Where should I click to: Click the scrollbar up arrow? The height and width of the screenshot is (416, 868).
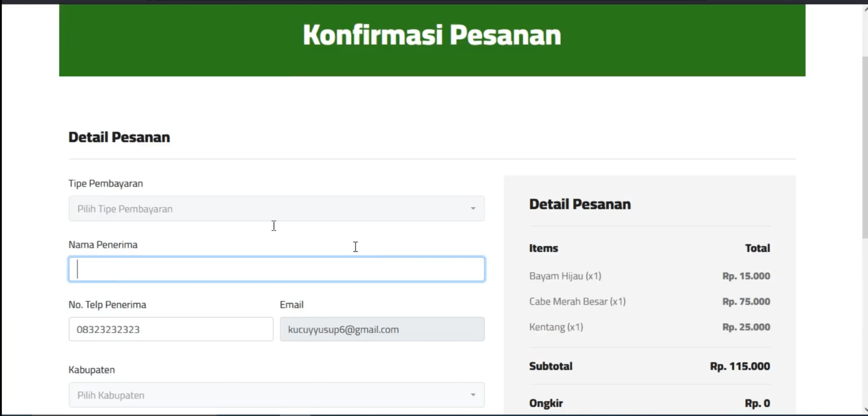click(x=866, y=10)
